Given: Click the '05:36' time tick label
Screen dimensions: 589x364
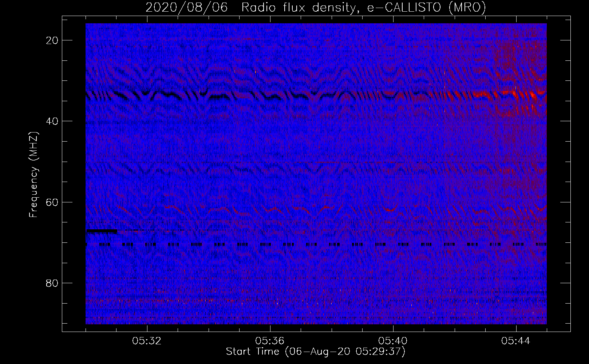Looking at the screenshot, I should pyautogui.click(x=270, y=341).
